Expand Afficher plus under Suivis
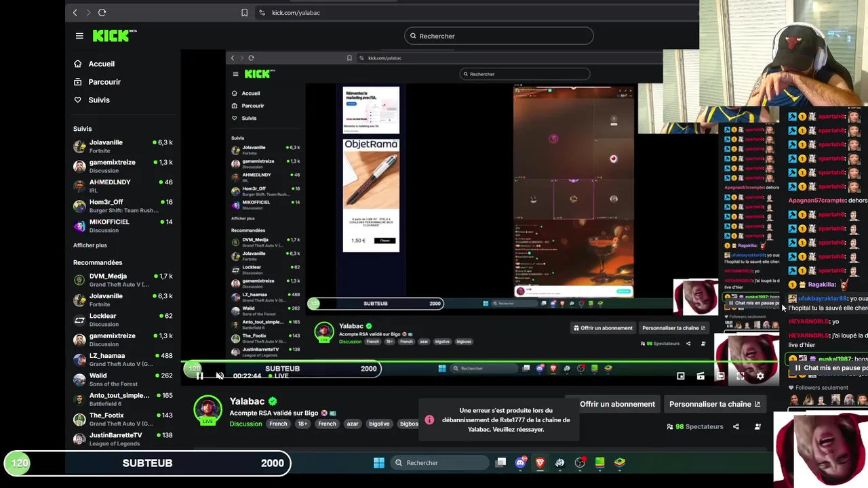 coord(90,245)
